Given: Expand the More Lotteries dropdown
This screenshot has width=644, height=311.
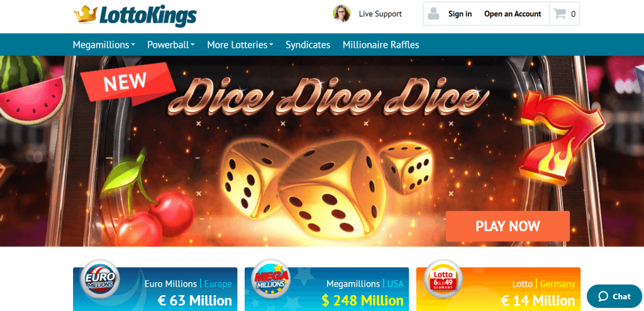Looking at the screenshot, I should 240,45.
